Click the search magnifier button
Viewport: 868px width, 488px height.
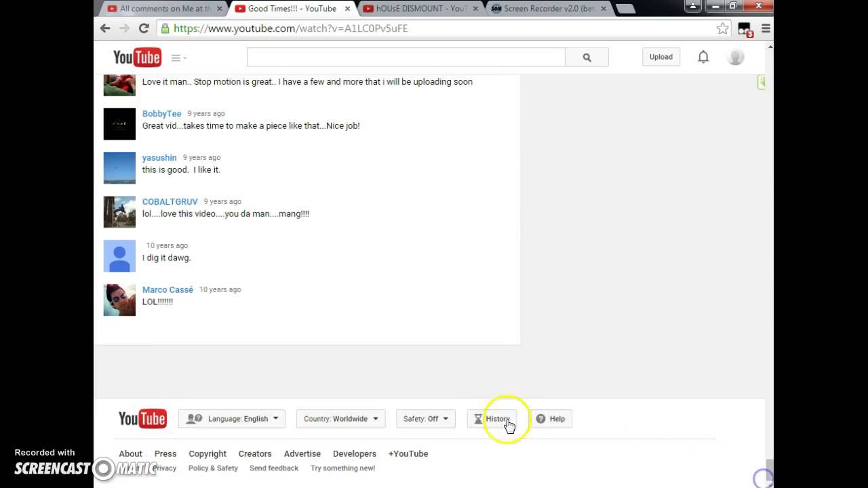(x=587, y=58)
